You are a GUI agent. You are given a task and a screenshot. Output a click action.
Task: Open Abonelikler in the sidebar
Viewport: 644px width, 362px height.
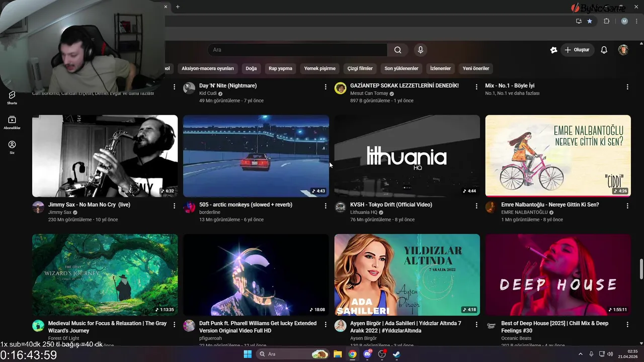[12, 123]
